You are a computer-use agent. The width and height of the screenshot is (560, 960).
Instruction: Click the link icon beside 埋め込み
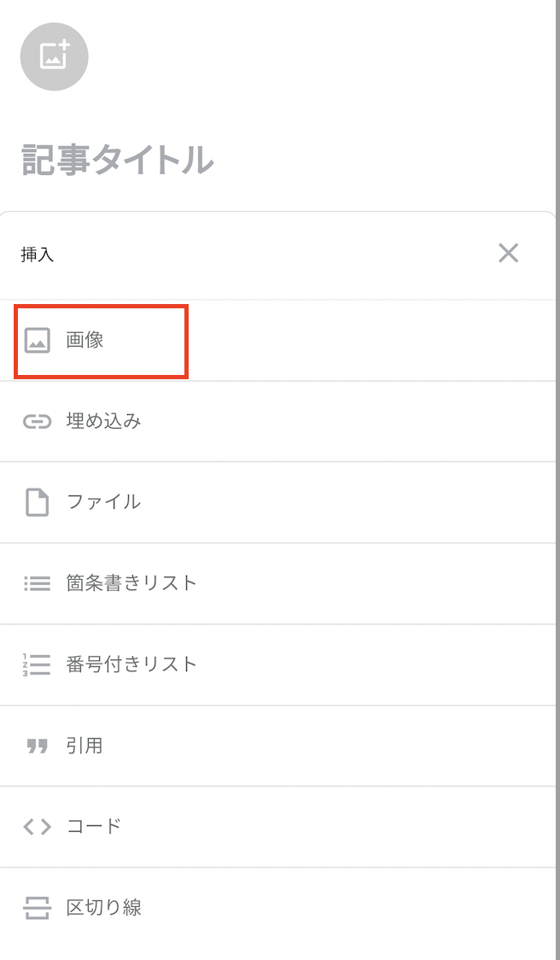(38, 422)
